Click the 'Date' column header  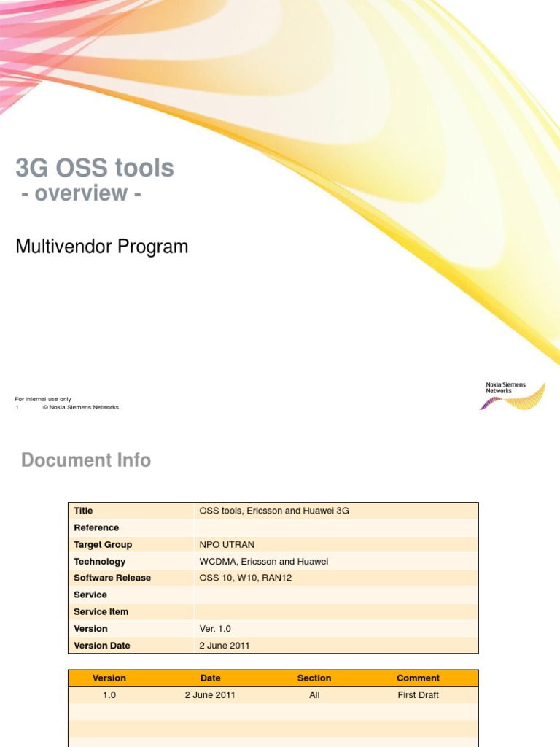(x=211, y=678)
